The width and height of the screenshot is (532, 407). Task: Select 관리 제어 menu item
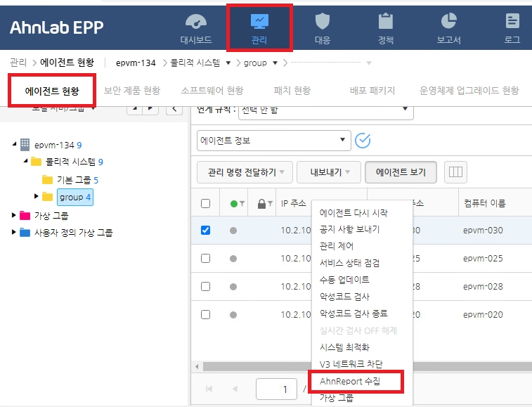pyautogui.click(x=336, y=246)
